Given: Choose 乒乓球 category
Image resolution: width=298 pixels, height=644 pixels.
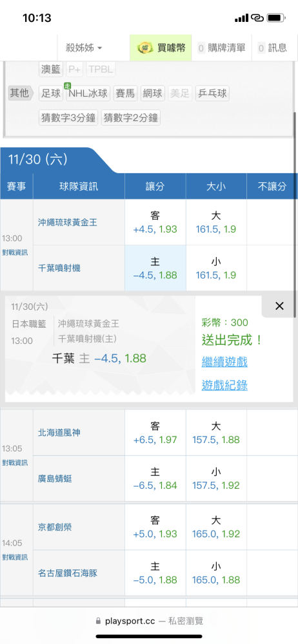Looking at the screenshot, I should (212, 93).
